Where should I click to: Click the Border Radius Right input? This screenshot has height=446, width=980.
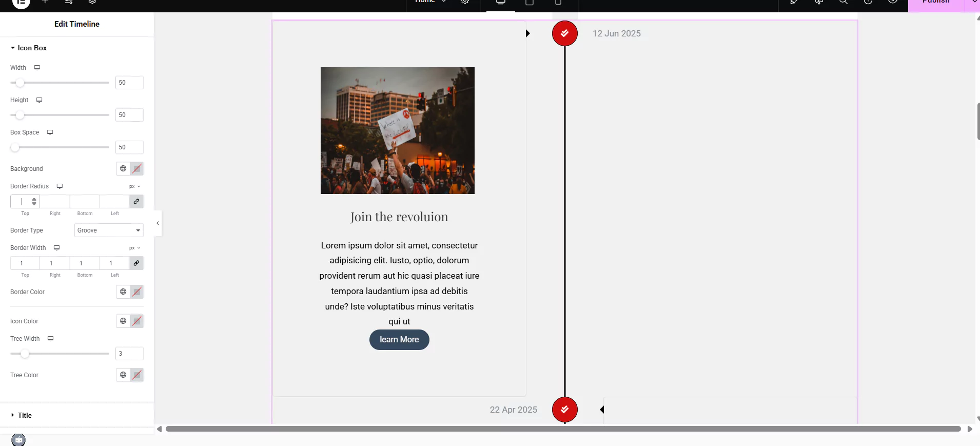(55, 202)
